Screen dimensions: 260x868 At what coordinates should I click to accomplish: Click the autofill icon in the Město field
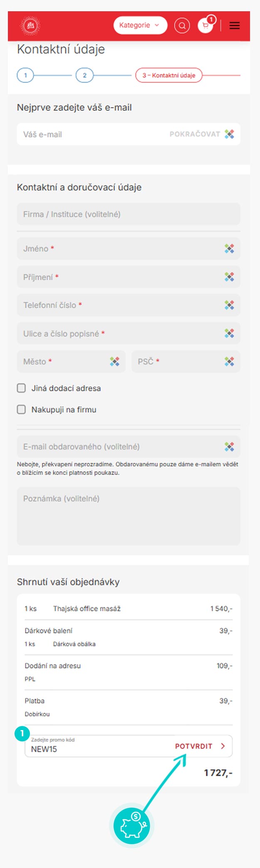coord(114,361)
